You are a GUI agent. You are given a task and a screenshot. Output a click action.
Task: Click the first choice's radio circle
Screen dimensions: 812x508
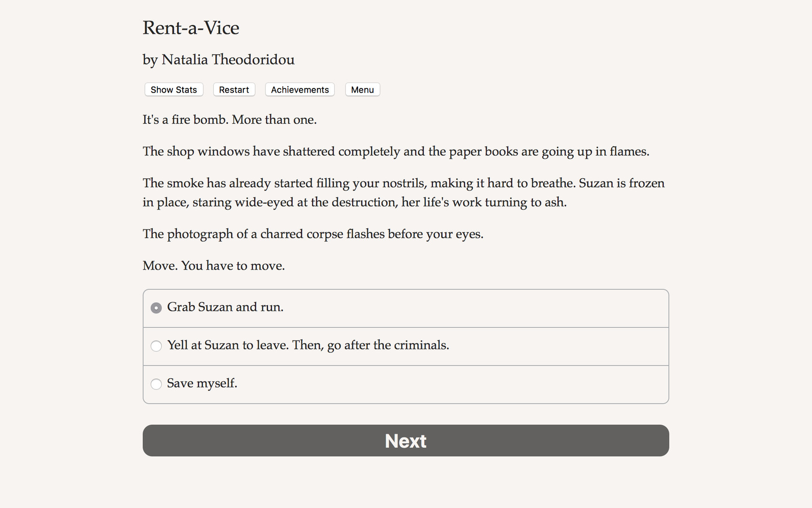pyautogui.click(x=156, y=308)
